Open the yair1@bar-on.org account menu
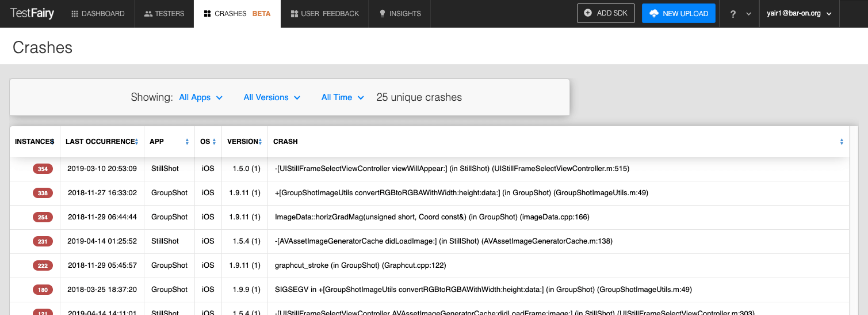 pyautogui.click(x=799, y=14)
